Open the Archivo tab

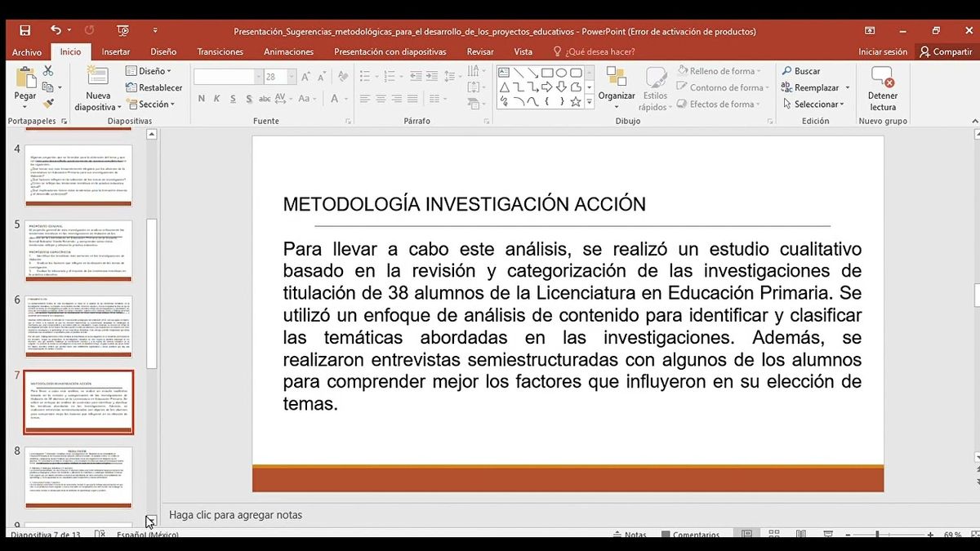coord(27,51)
